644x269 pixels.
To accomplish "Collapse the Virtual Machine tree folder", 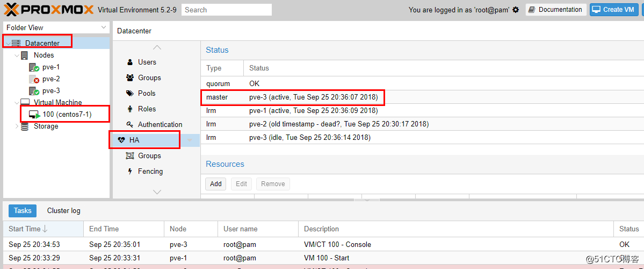I will click(x=17, y=102).
